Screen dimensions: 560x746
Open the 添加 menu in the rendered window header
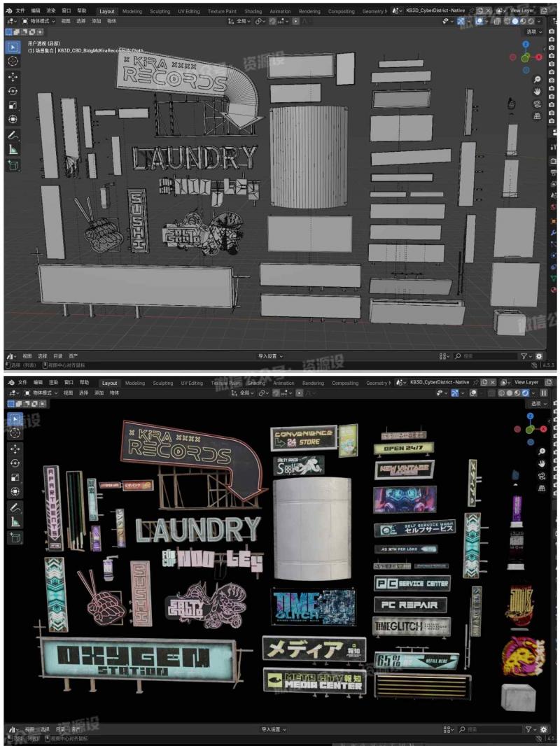pyautogui.click(x=99, y=393)
